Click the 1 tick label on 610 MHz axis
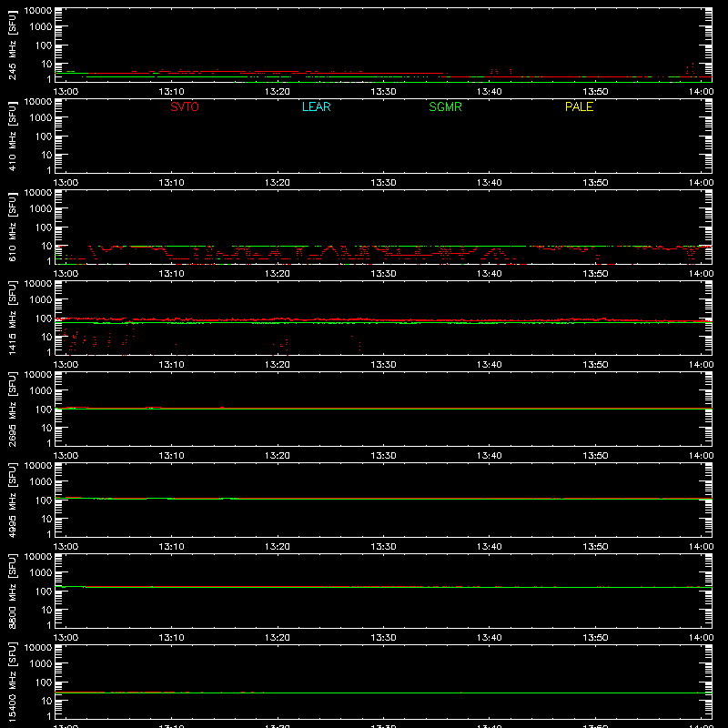728x728 pixels. pyautogui.click(x=49, y=262)
